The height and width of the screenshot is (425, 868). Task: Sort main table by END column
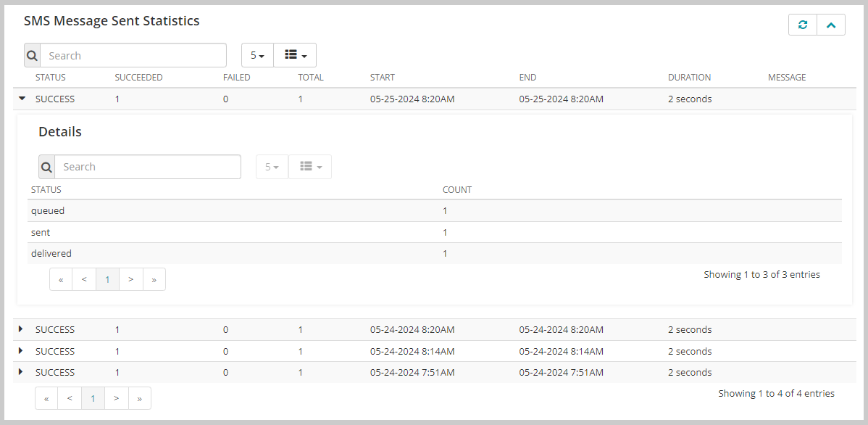point(527,78)
